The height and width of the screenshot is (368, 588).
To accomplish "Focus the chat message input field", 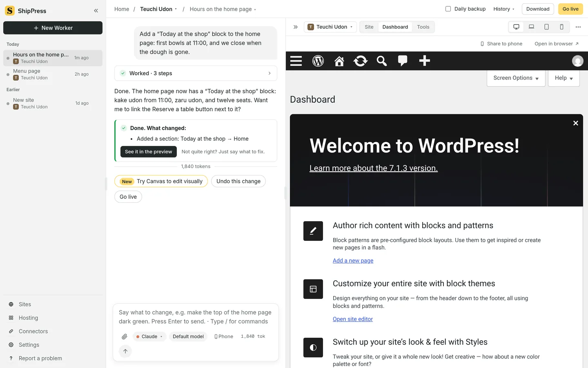I will pos(196,317).
